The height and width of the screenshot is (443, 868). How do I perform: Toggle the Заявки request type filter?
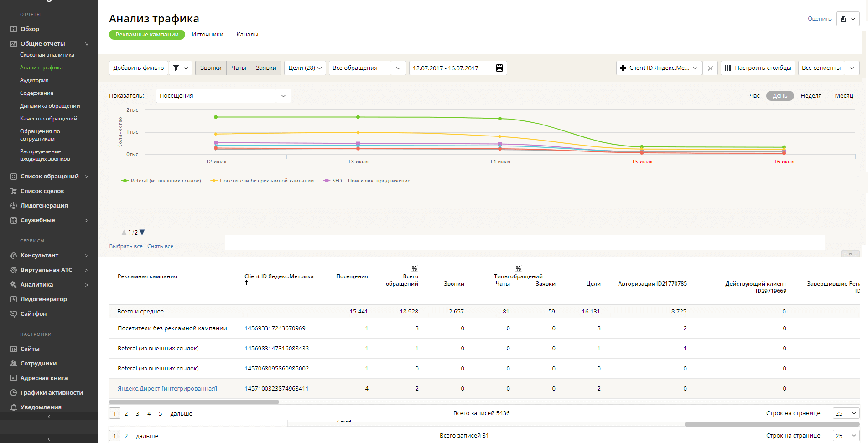(266, 68)
